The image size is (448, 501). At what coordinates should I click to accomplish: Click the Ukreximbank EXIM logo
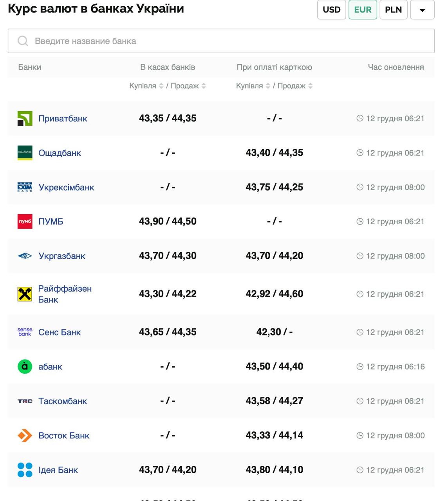(25, 187)
